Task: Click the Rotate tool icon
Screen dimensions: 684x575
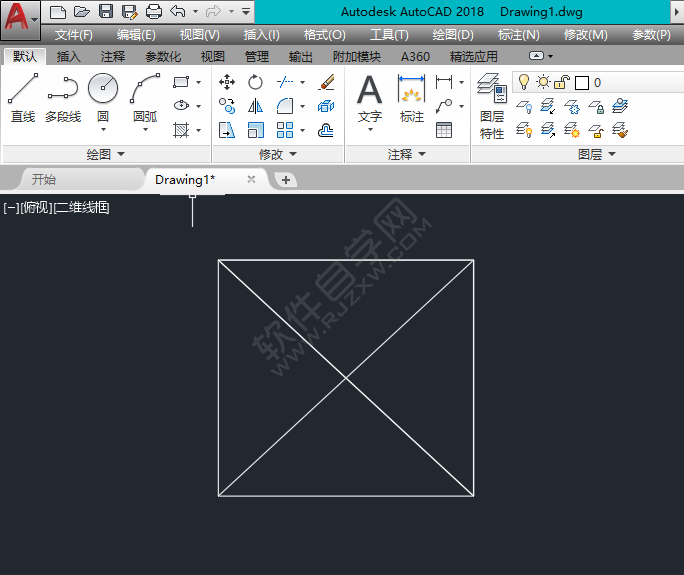Action: pyautogui.click(x=255, y=82)
